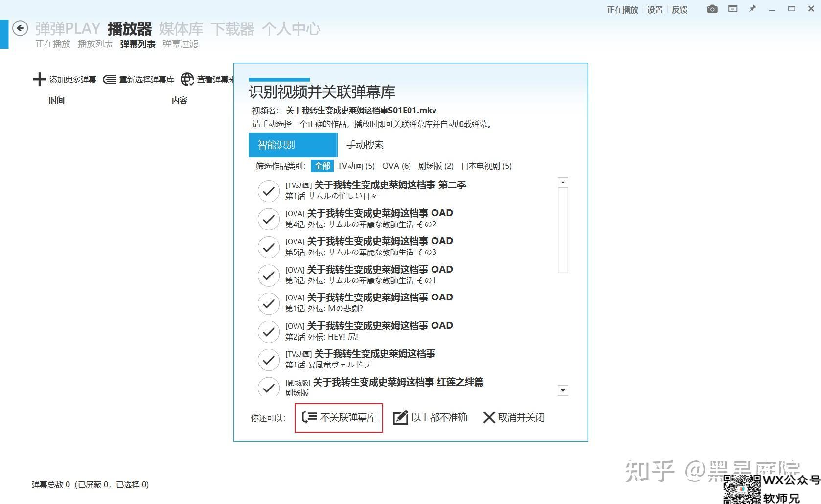The image size is (821, 504).
Task: Click the 重新选择弹幕库 button
Action: [139, 79]
